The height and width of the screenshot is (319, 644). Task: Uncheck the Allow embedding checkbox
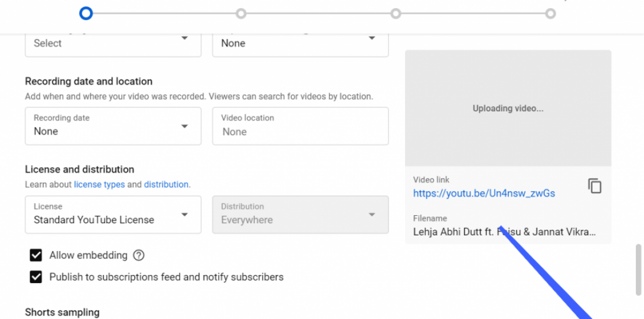36,255
